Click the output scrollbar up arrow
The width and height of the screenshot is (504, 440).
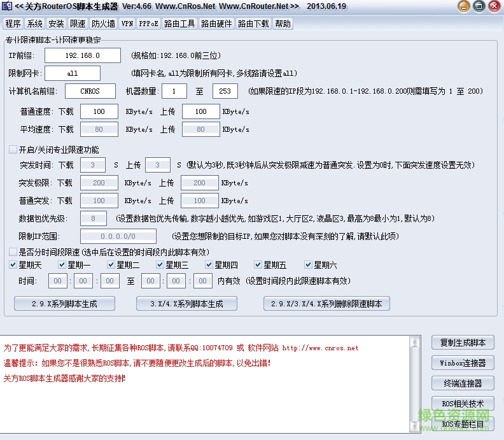coord(415,342)
